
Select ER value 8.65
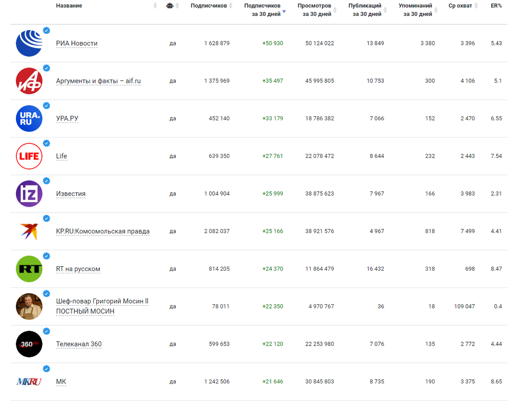coord(497,382)
